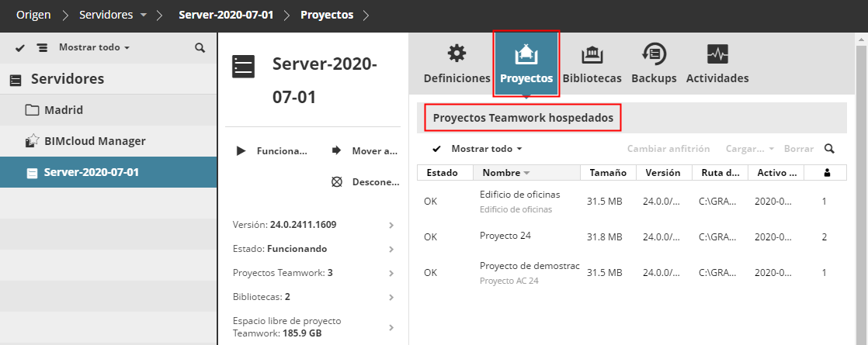Click the search icon in left sidebar

200,47
